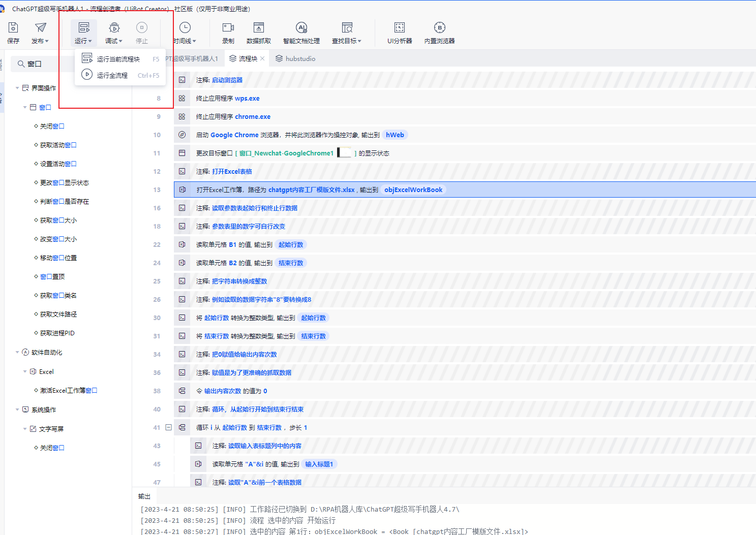Click the 起始行数 output variable in the B1 step

click(x=291, y=245)
